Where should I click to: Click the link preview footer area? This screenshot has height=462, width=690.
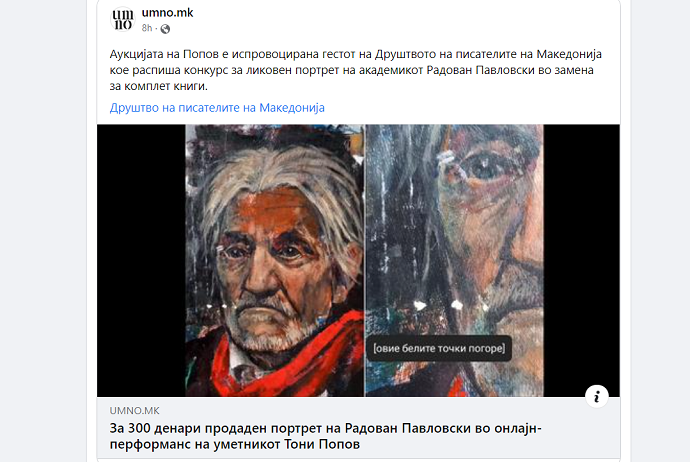pyautogui.click(x=359, y=429)
